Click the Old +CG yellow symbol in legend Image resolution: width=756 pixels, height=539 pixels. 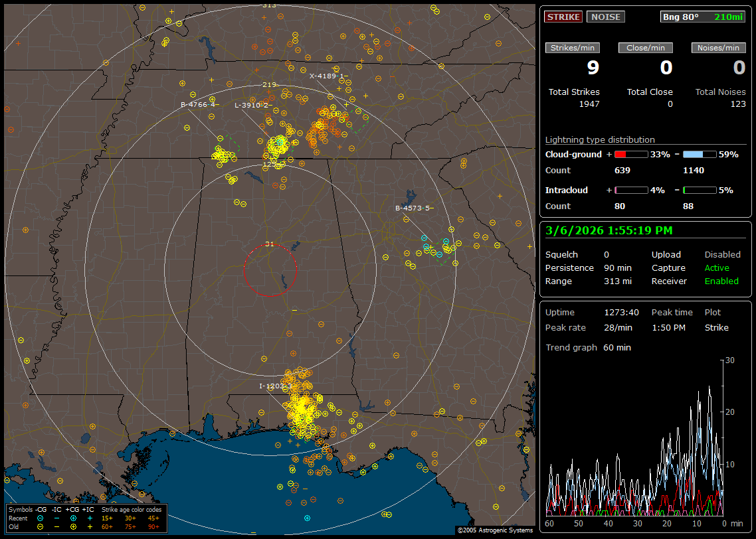point(73,526)
